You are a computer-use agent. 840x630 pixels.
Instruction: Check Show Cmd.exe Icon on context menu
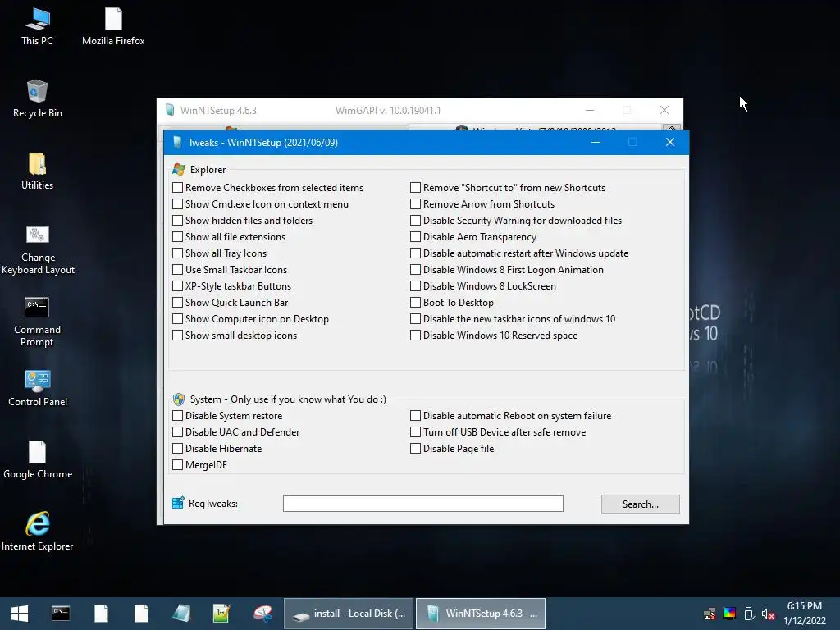(x=177, y=204)
